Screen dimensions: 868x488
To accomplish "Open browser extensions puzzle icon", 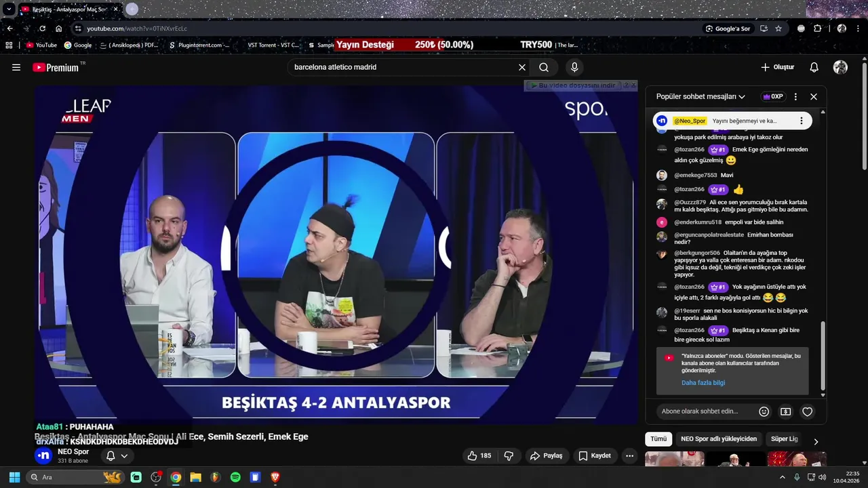I will [x=817, y=28].
